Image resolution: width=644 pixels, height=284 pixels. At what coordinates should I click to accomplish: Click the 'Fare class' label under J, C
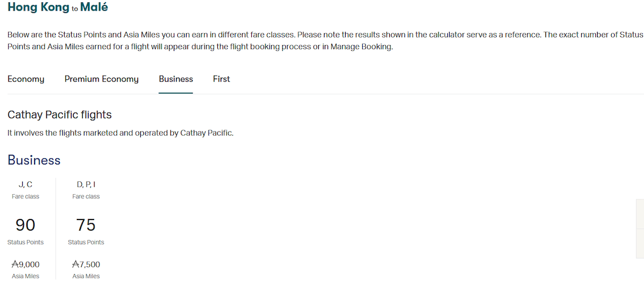(25, 197)
